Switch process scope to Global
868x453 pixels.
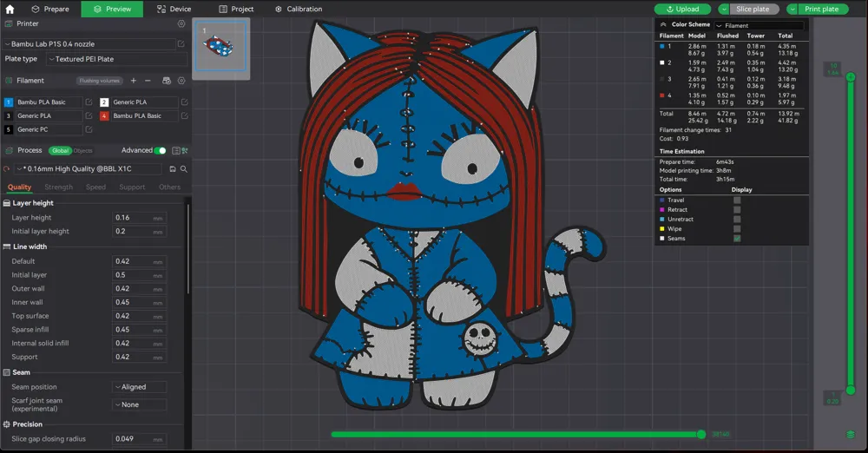61,151
